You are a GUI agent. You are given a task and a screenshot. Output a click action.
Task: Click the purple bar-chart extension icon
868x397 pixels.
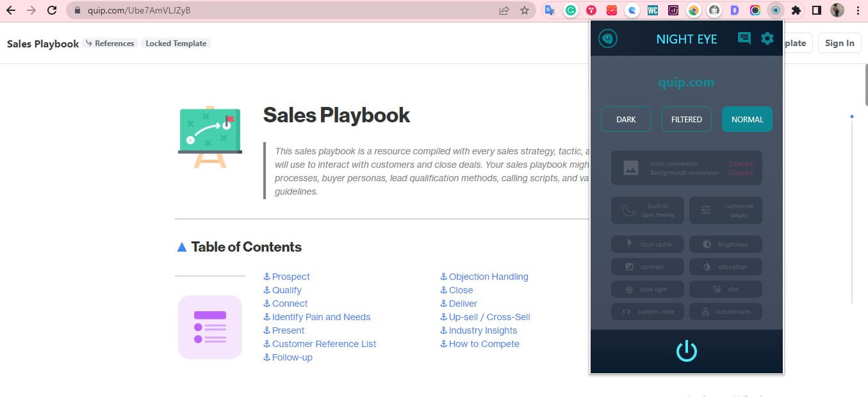coord(673,10)
